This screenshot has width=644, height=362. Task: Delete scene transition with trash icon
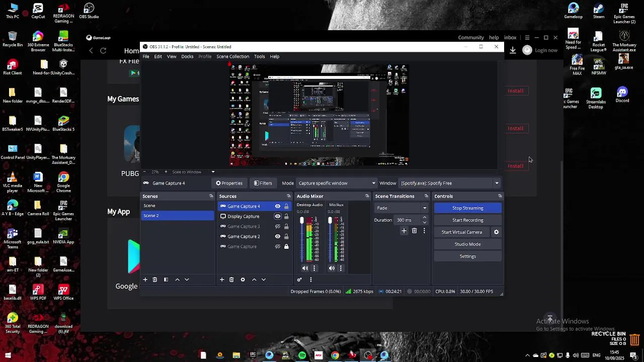[x=415, y=231]
